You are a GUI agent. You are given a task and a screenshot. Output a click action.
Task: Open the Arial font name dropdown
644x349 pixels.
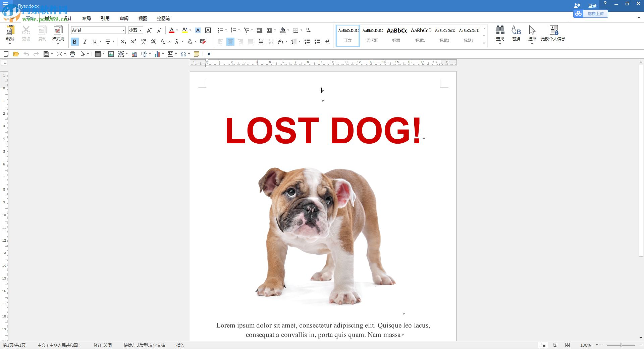click(x=123, y=30)
